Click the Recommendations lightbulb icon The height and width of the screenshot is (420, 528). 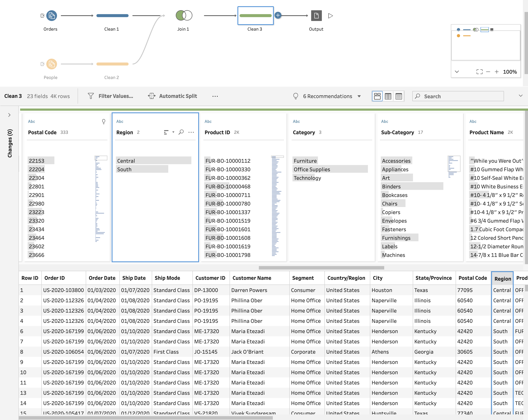pyautogui.click(x=295, y=96)
